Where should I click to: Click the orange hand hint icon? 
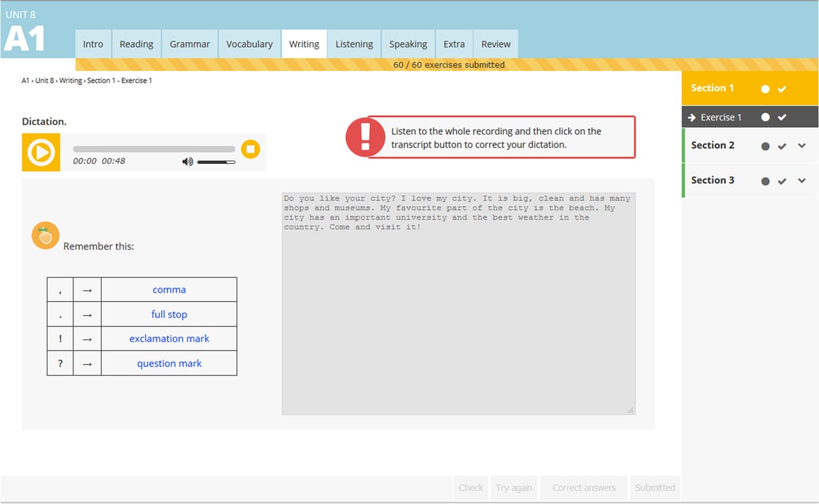(x=45, y=235)
